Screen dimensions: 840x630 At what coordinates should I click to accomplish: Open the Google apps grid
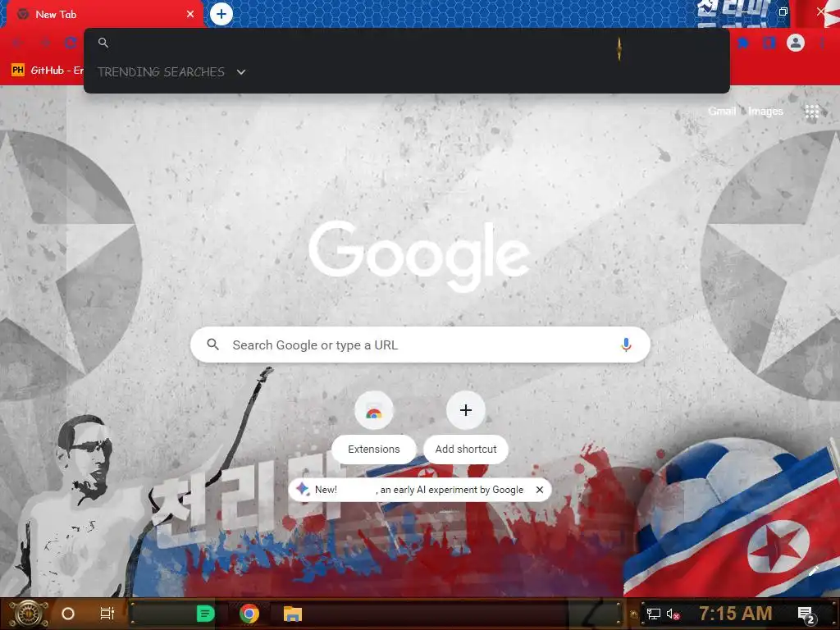(x=811, y=112)
